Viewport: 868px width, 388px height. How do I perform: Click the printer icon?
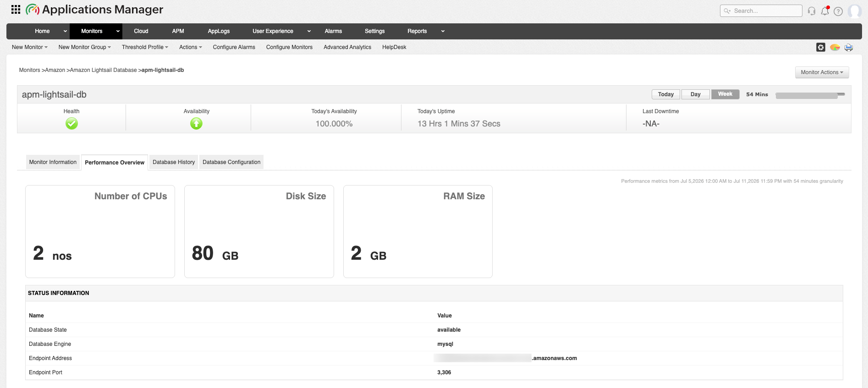849,47
